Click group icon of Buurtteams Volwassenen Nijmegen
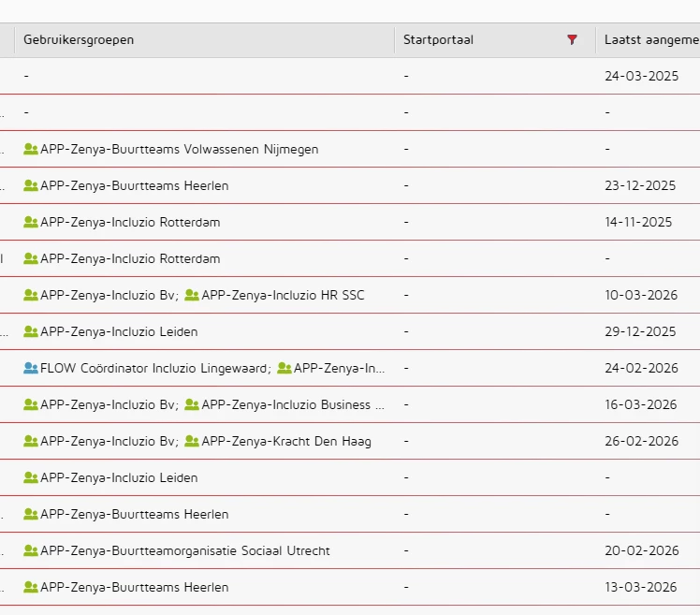 tap(31, 149)
